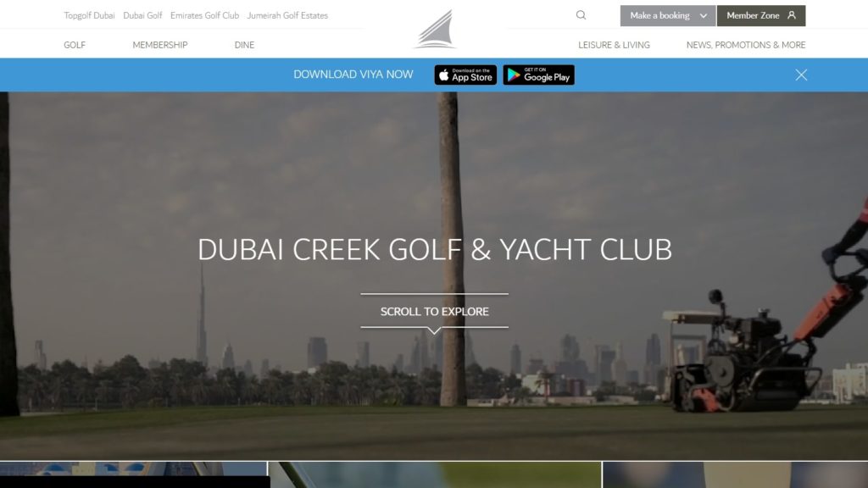This screenshot has width=868, height=488.
Task: Go to Topgolf Dubai link
Action: click(89, 15)
